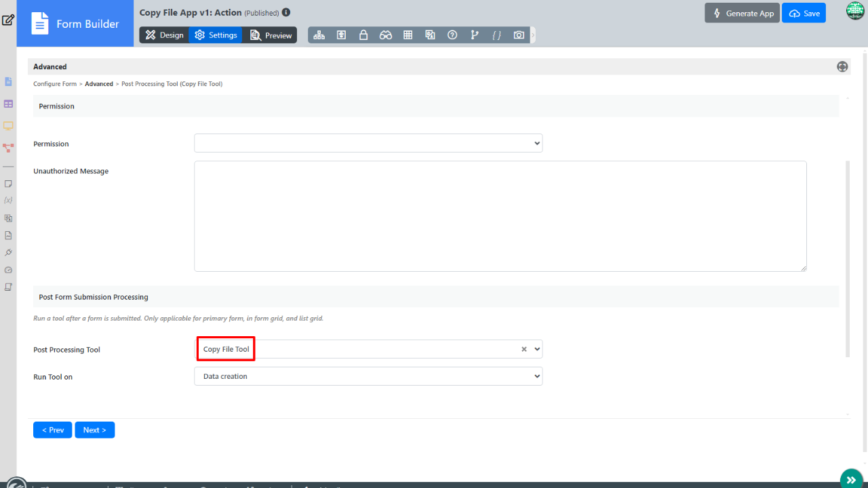Click the camera screenshot icon
The height and width of the screenshot is (488, 868).
click(x=519, y=35)
